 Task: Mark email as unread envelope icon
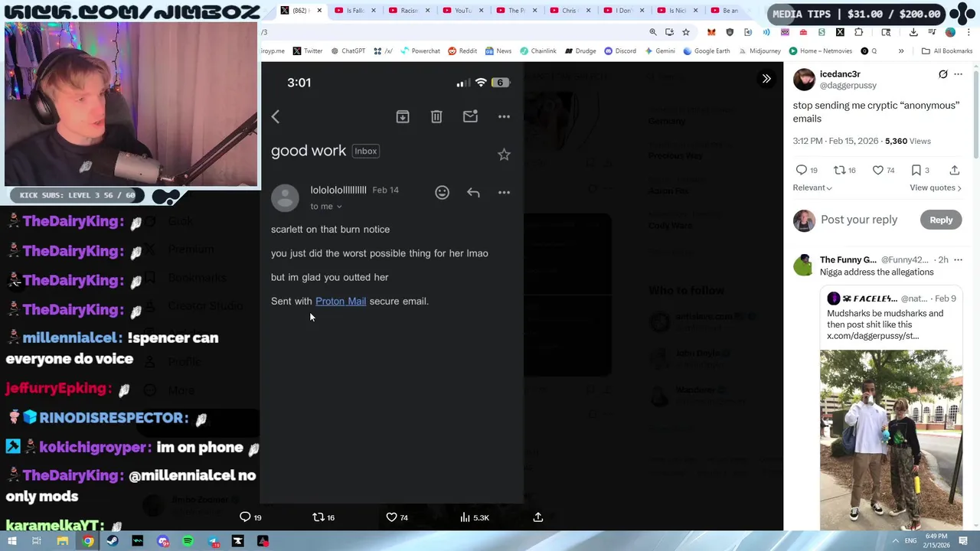pos(470,116)
